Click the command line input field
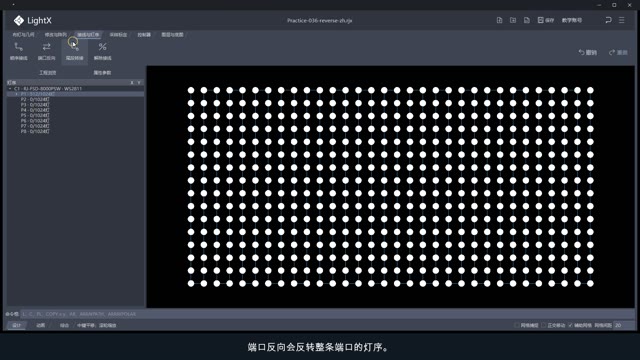Image resolution: width=640 pixels, height=360 pixels. point(327,314)
